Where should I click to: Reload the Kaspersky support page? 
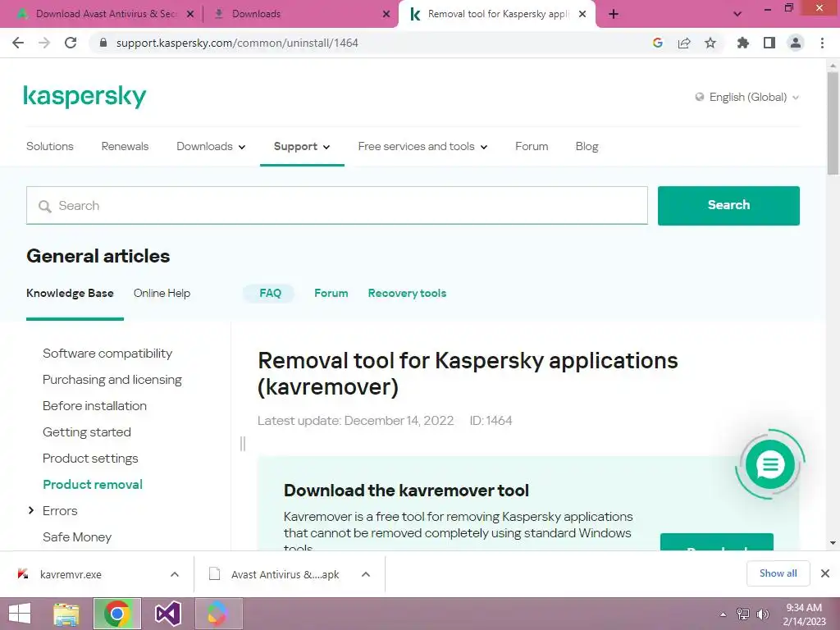click(71, 43)
